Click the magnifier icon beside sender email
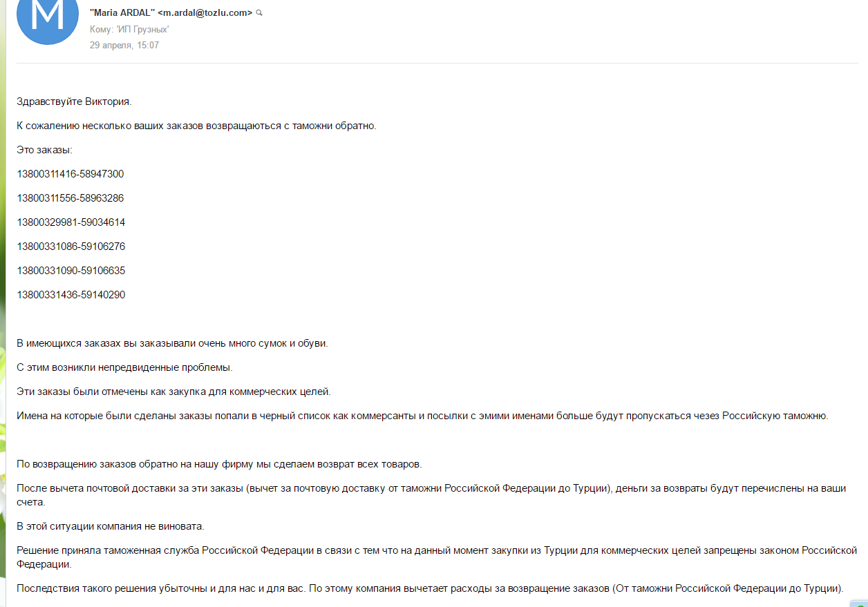The height and width of the screenshot is (607, 868). pos(259,13)
